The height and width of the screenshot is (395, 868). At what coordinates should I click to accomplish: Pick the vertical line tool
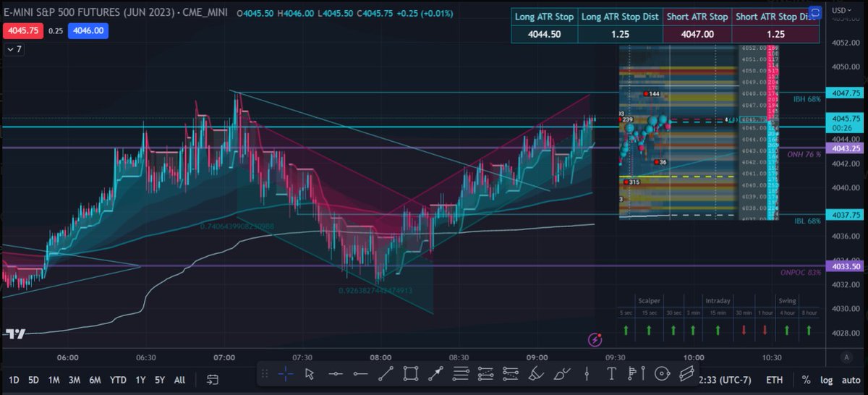point(586,373)
